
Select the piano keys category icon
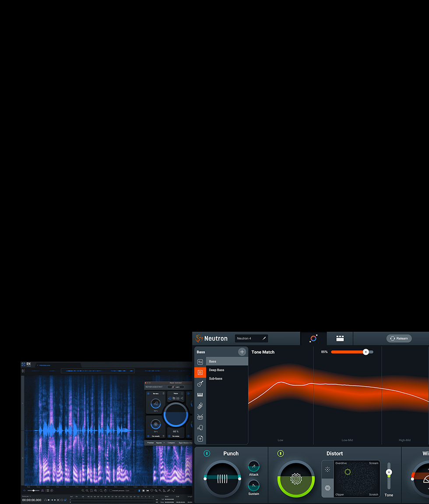point(200,394)
